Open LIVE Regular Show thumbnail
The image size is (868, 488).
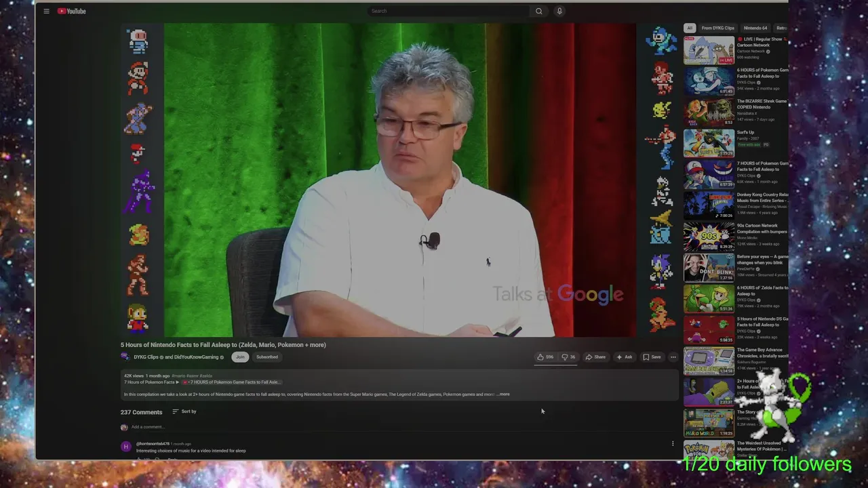pyautogui.click(x=709, y=51)
